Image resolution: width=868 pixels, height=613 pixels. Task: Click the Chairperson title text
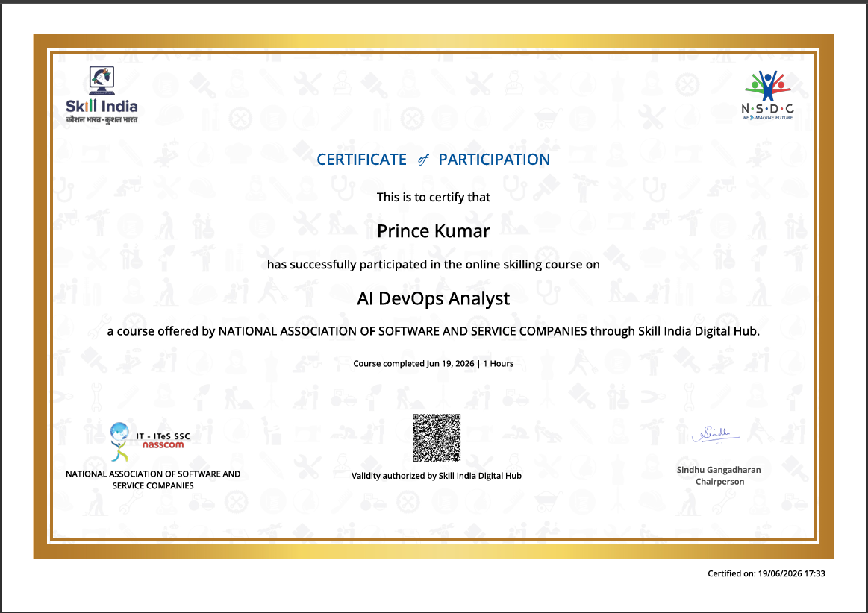point(719,482)
